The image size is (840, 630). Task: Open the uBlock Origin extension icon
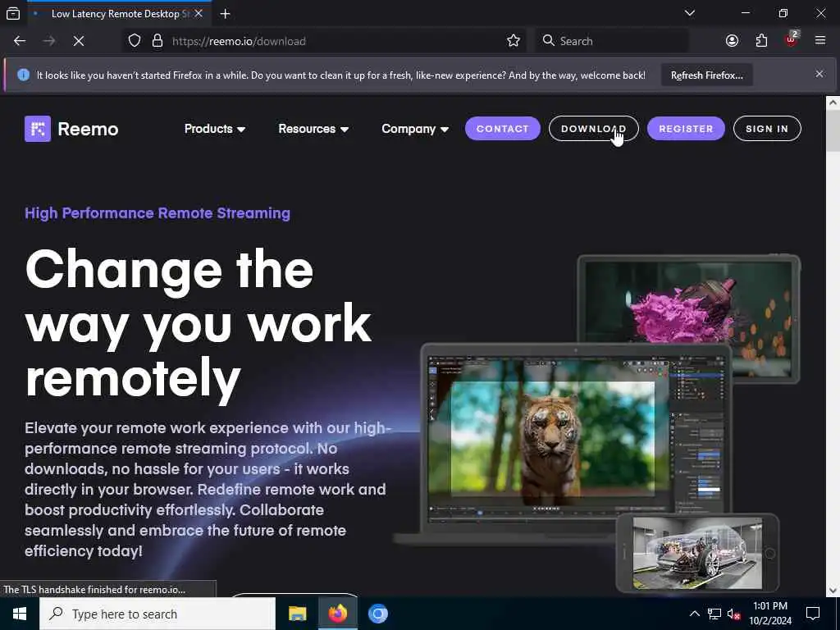(x=791, y=40)
